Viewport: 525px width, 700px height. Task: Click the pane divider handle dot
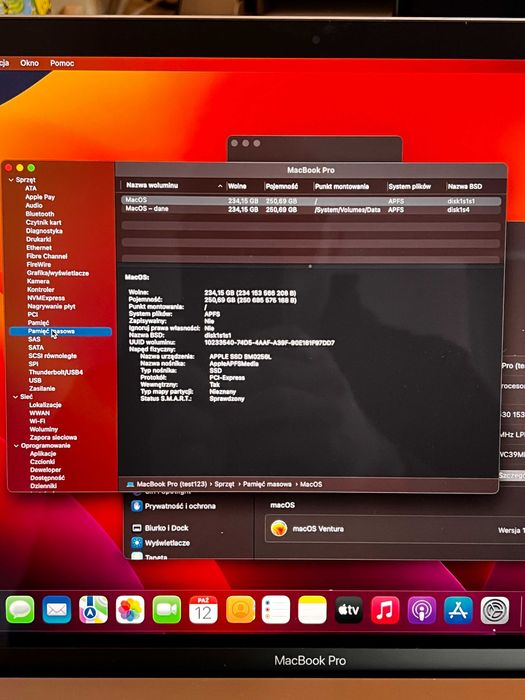(x=310, y=267)
